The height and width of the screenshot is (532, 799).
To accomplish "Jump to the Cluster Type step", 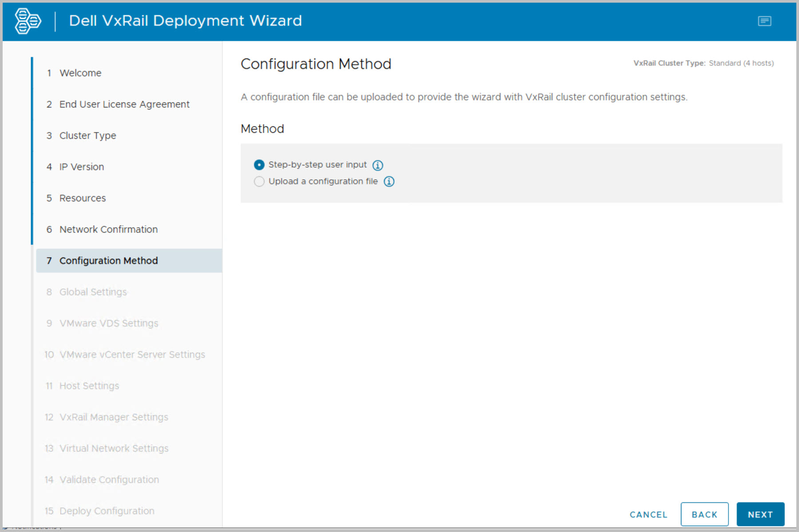I will click(x=87, y=136).
